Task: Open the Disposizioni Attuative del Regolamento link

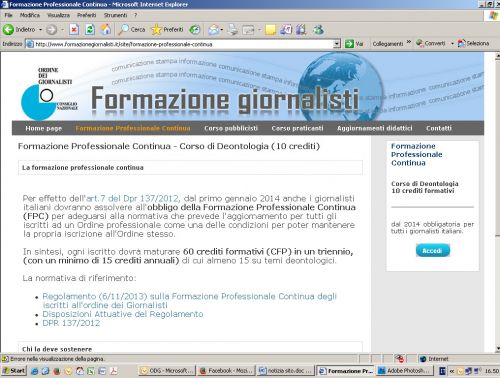Action: tap(123, 314)
